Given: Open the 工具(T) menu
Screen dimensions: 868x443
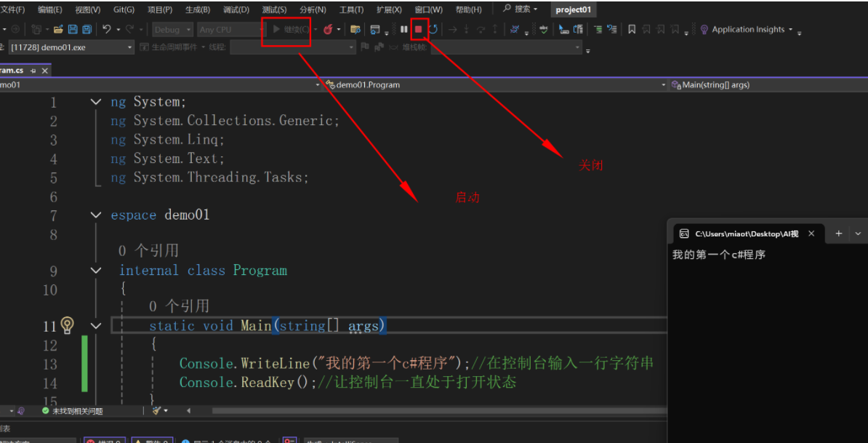Looking at the screenshot, I should click(351, 9).
